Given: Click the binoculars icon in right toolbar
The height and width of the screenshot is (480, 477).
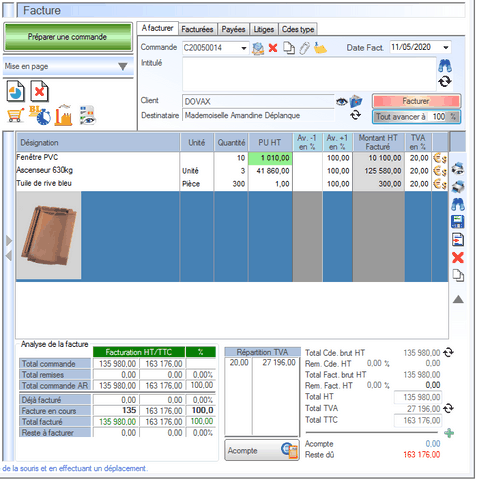Looking at the screenshot, I should (x=458, y=204).
